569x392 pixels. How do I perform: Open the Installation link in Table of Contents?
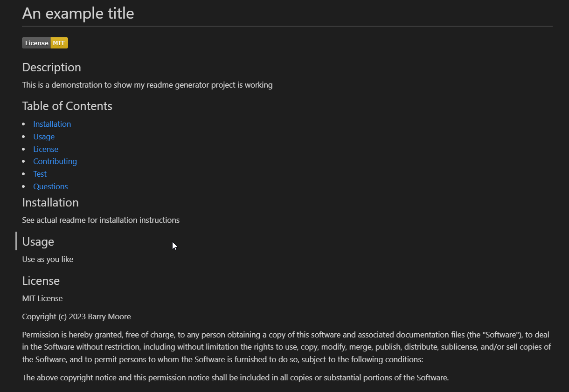click(52, 124)
